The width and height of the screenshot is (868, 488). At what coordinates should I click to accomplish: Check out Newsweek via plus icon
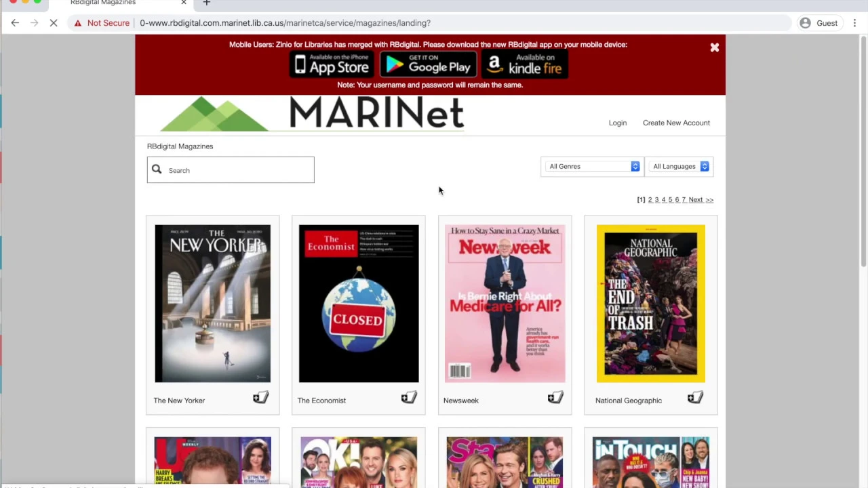[x=555, y=398]
